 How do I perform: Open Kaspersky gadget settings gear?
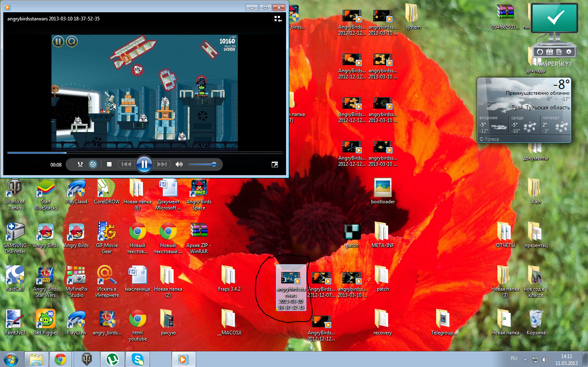pos(568,52)
